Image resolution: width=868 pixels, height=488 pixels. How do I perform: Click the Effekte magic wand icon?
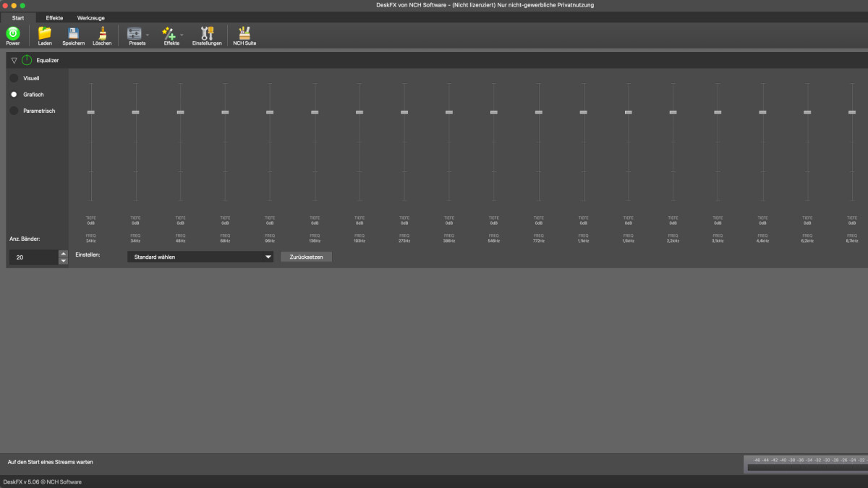click(x=169, y=33)
